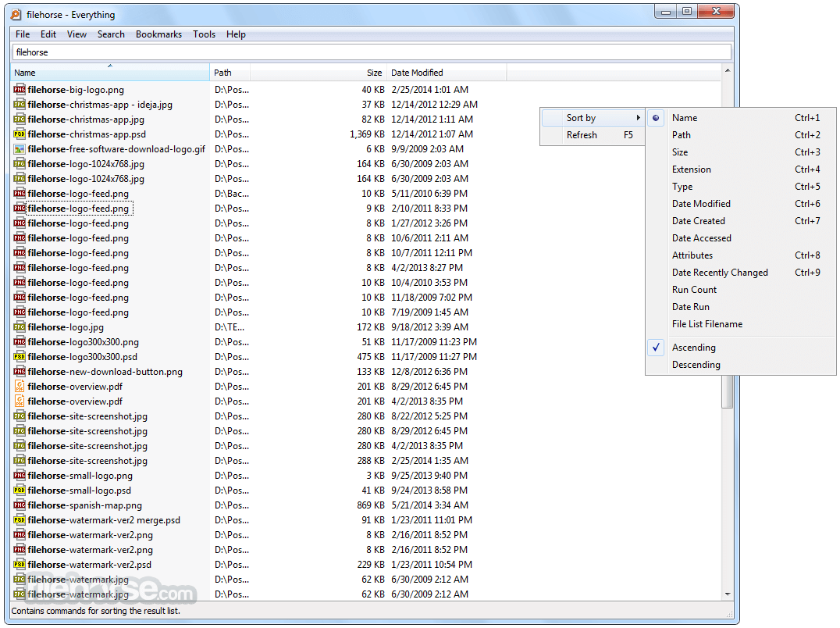Select filehorse-free-software-download-logo.gif
Screen dimensions: 840x628
(116, 149)
